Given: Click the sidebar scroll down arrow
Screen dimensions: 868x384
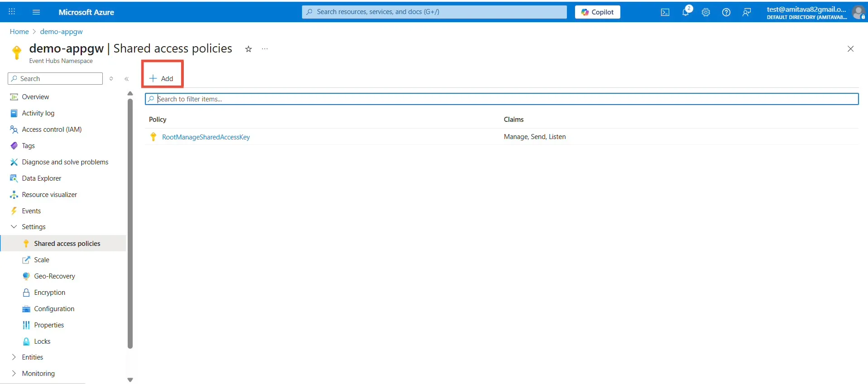Looking at the screenshot, I should [130, 380].
